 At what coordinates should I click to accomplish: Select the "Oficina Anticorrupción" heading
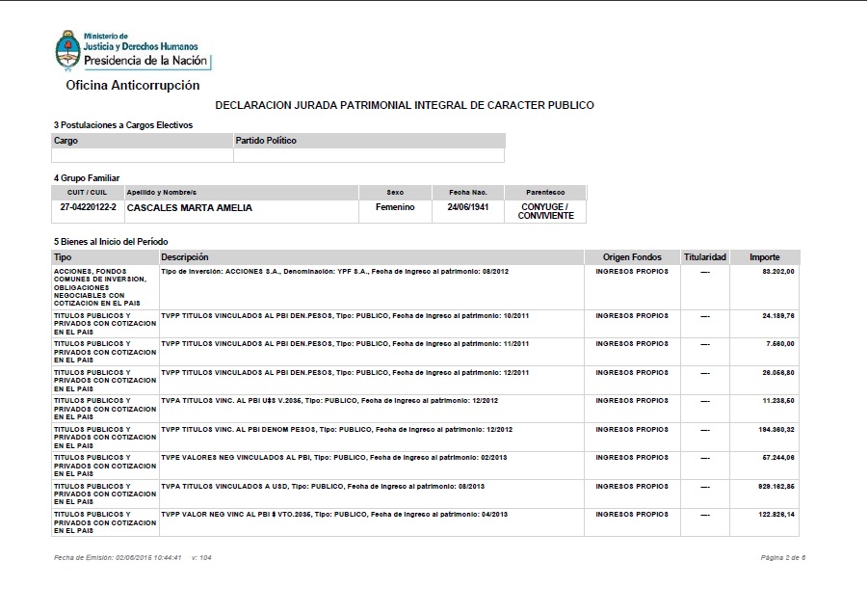pyautogui.click(x=132, y=86)
